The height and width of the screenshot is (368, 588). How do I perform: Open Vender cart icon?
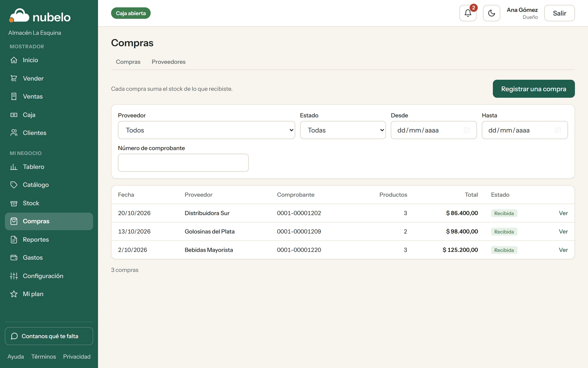click(14, 79)
